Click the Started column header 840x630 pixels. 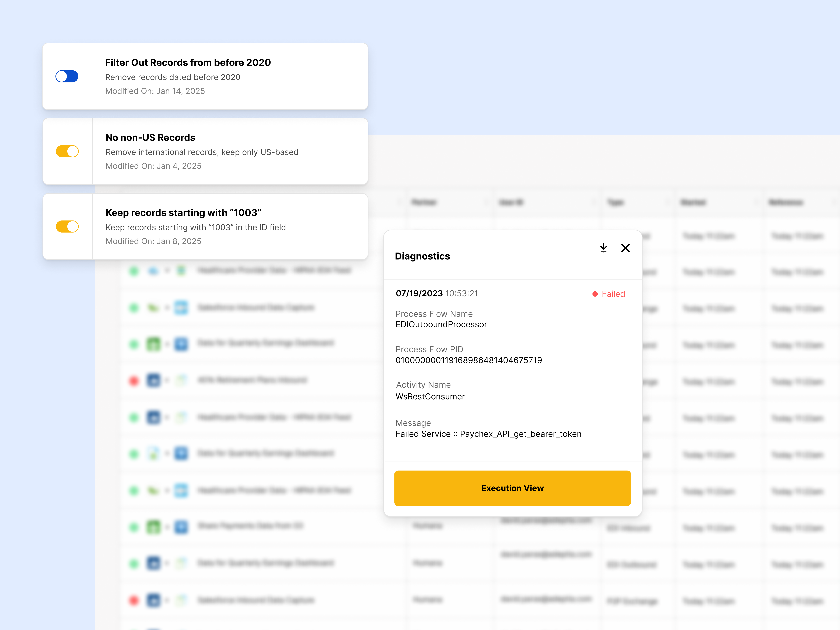click(693, 202)
